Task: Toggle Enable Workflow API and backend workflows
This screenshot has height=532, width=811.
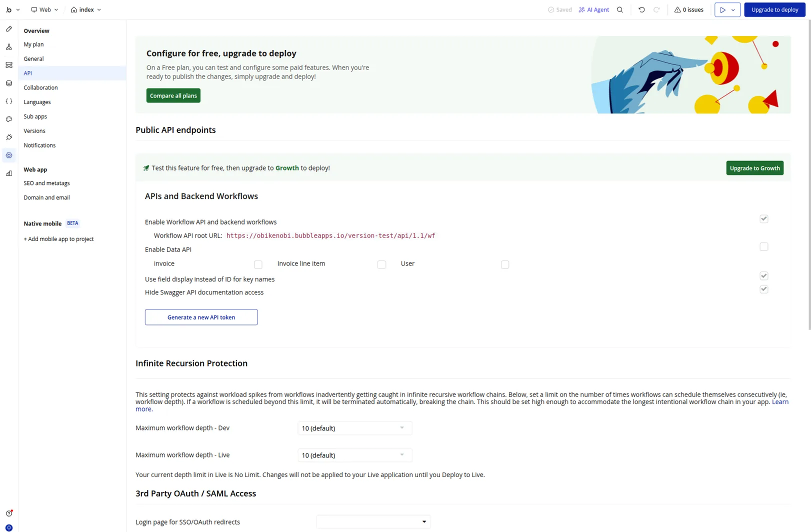Action: pos(763,218)
